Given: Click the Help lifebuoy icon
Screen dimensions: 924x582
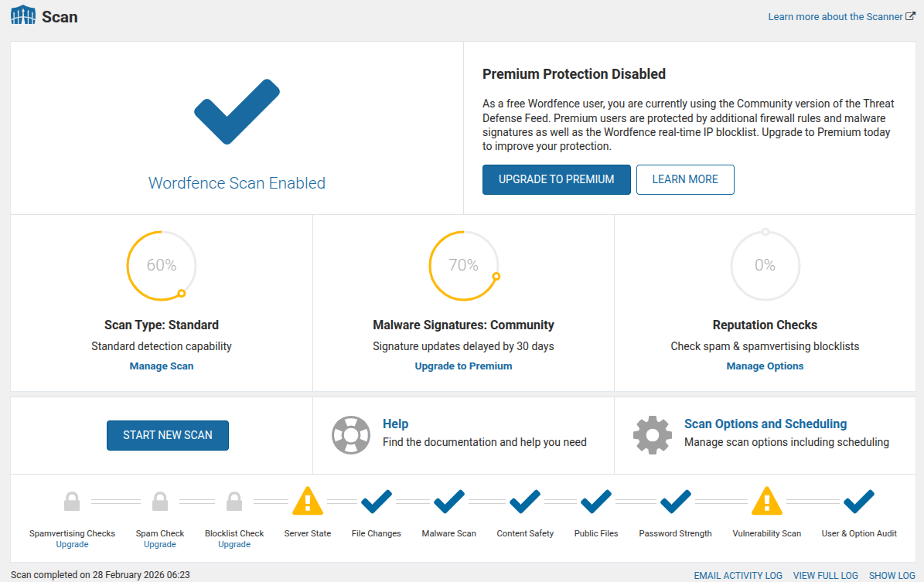Looking at the screenshot, I should click(350, 435).
